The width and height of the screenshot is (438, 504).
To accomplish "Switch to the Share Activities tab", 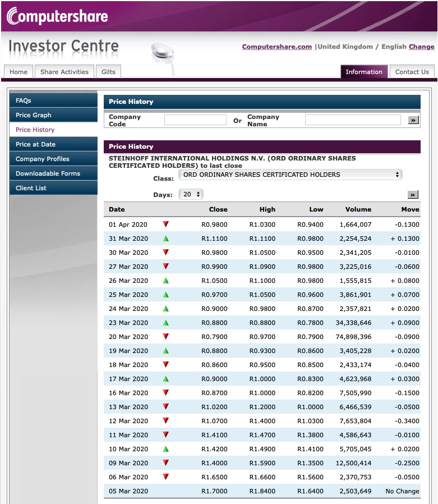I will (63, 71).
